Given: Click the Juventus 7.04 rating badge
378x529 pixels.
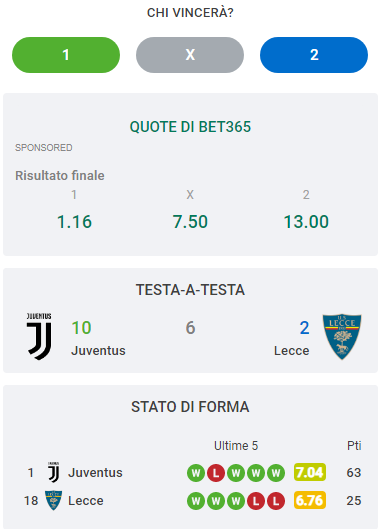Looking at the screenshot, I should pyautogui.click(x=310, y=472).
